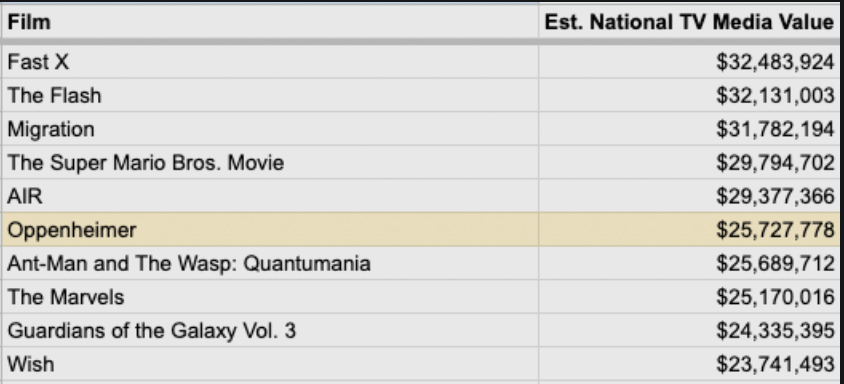Viewport: 844px width, 384px height.
Task: Select the highlighted Oppenheimer cell
Action: [x=269, y=230]
